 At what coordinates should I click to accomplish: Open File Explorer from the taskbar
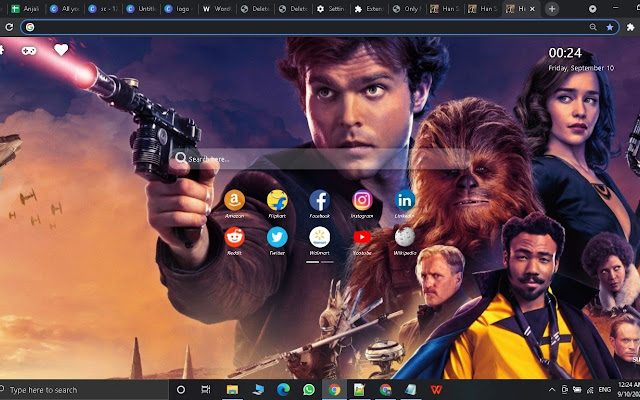pyautogui.click(x=232, y=390)
